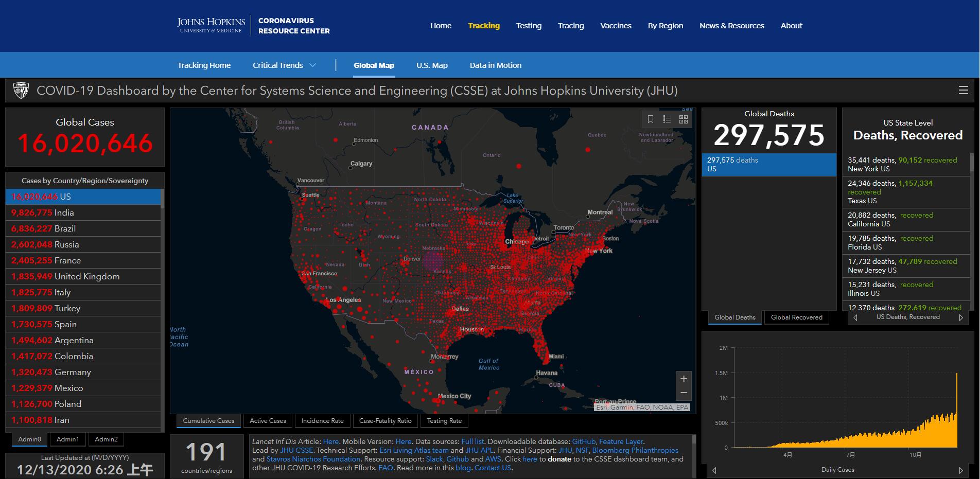Open Data in Motion tab
Viewport: 980px width, 479px height.
point(496,65)
